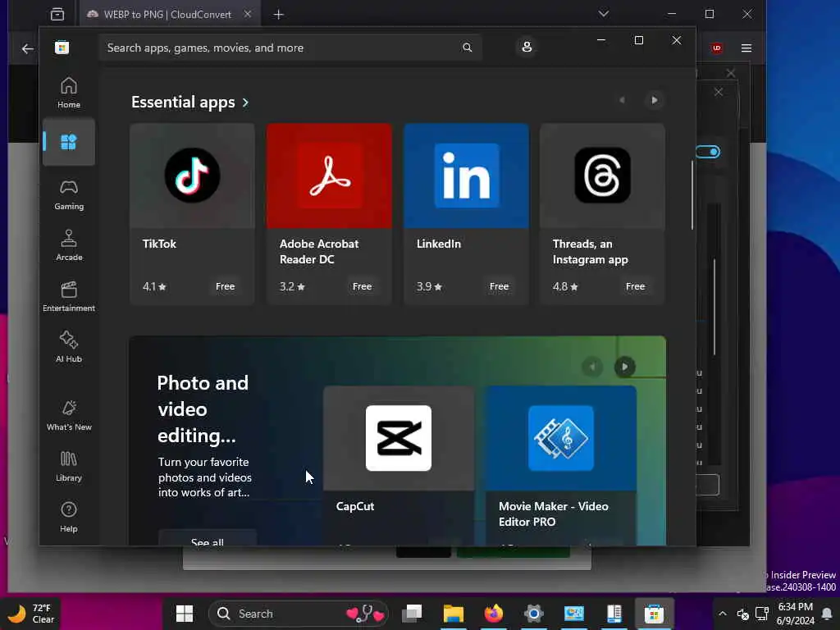Open the user profile account icon
The width and height of the screenshot is (840, 630).
coord(527,47)
